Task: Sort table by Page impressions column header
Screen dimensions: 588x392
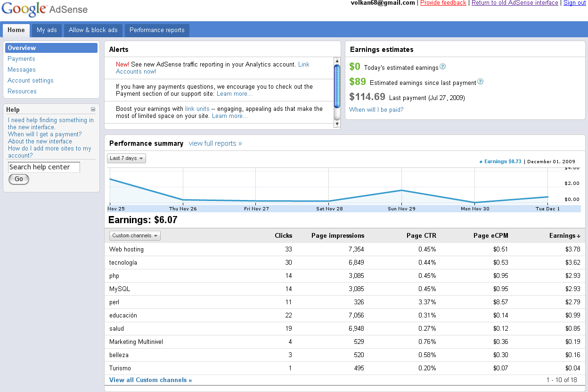Action: click(x=338, y=235)
